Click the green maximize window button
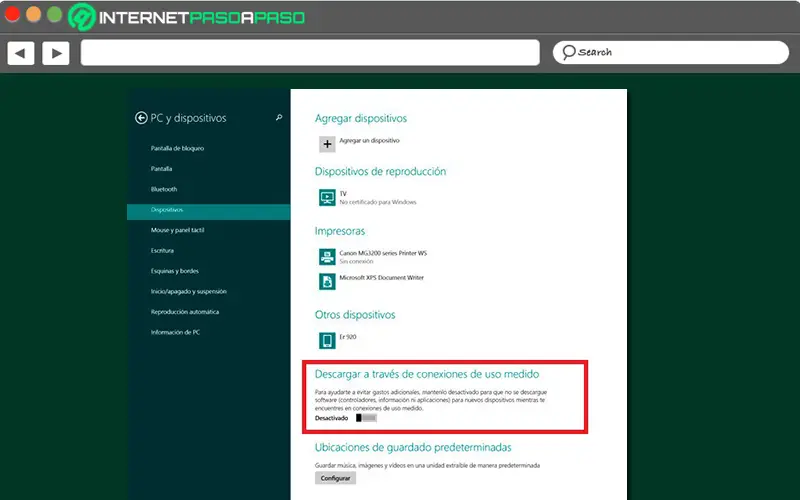 (x=55, y=14)
